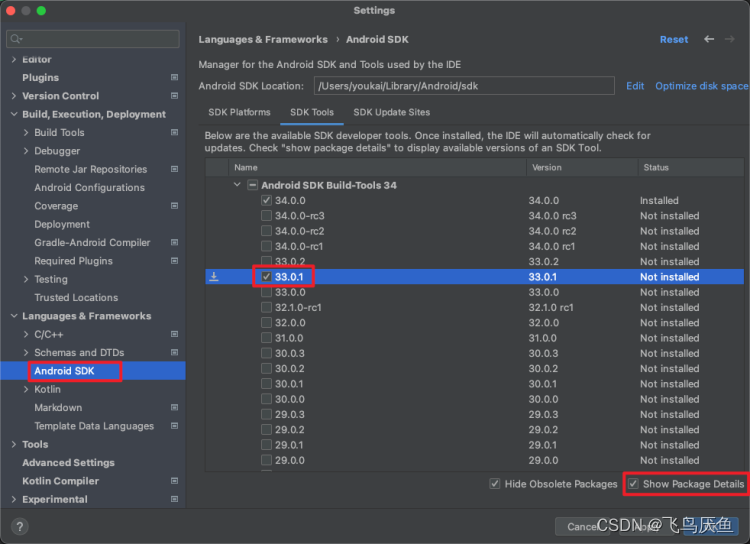Expand the Build Tools node
750x544 pixels.
[26, 133]
